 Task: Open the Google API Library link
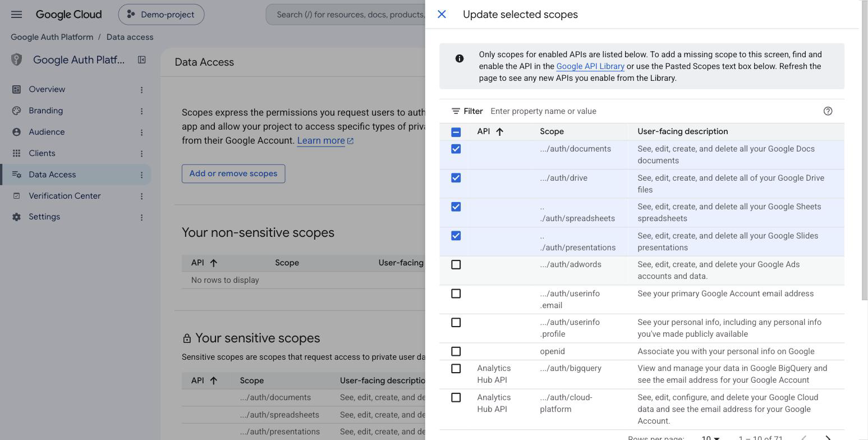(590, 66)
